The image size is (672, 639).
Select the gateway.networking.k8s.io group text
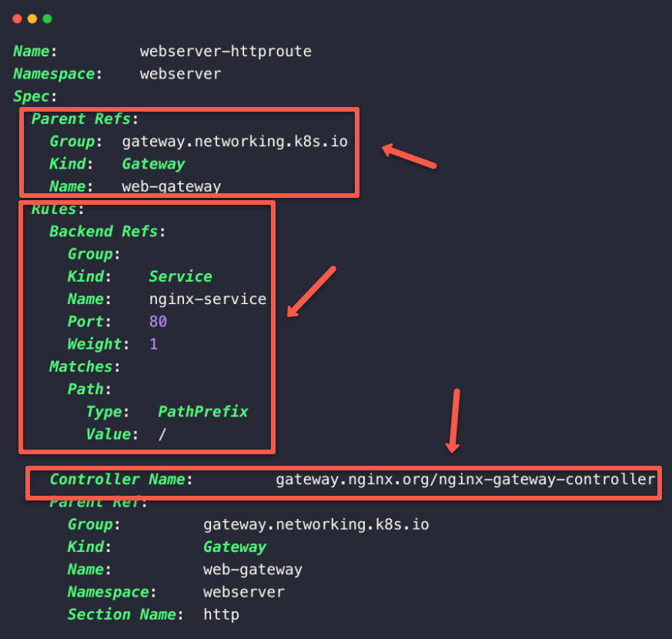tap(234, 141)
